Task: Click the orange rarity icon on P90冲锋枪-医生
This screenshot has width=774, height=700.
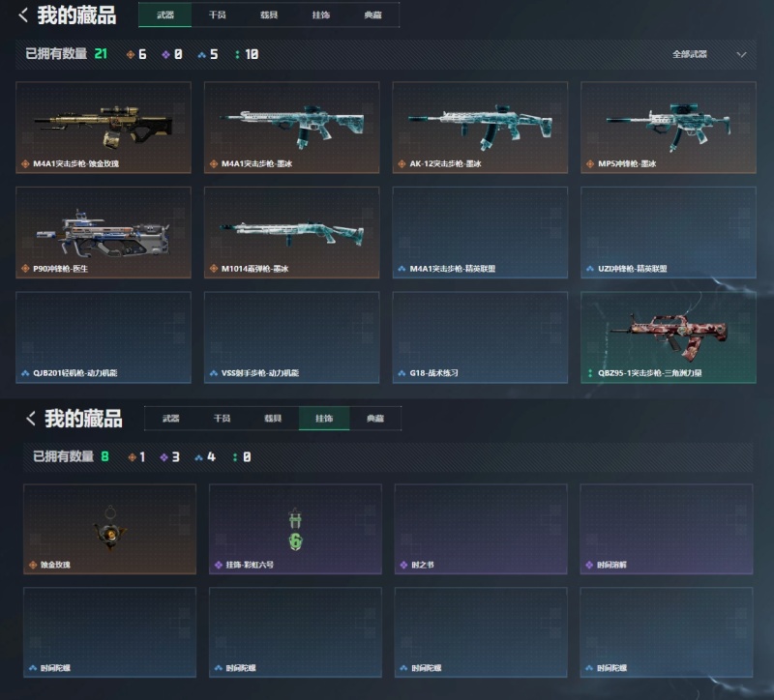Action: coord(25,269)
